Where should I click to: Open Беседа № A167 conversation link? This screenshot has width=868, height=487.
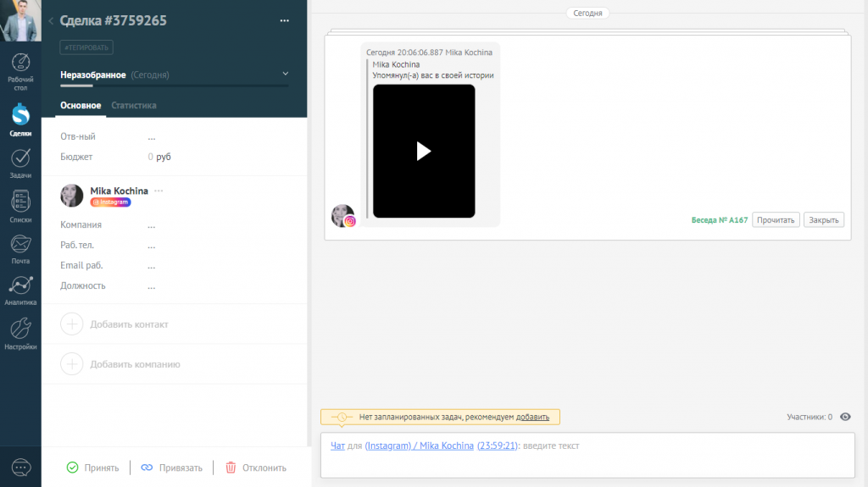(719, 220)
